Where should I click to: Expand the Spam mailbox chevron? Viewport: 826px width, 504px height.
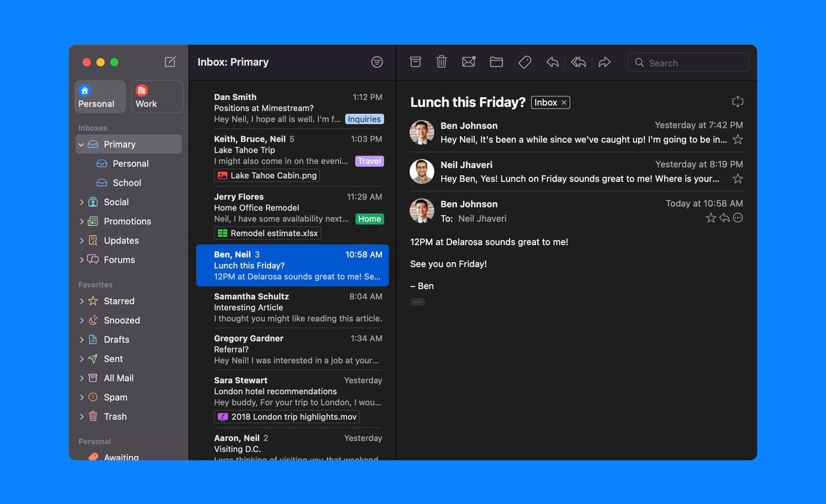[x=81, y=398]
